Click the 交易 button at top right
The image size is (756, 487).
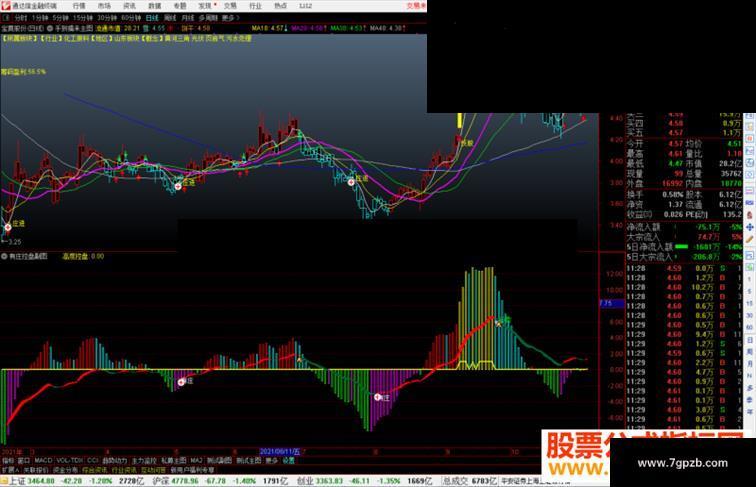pyautogui.click(x=416, y=6)
